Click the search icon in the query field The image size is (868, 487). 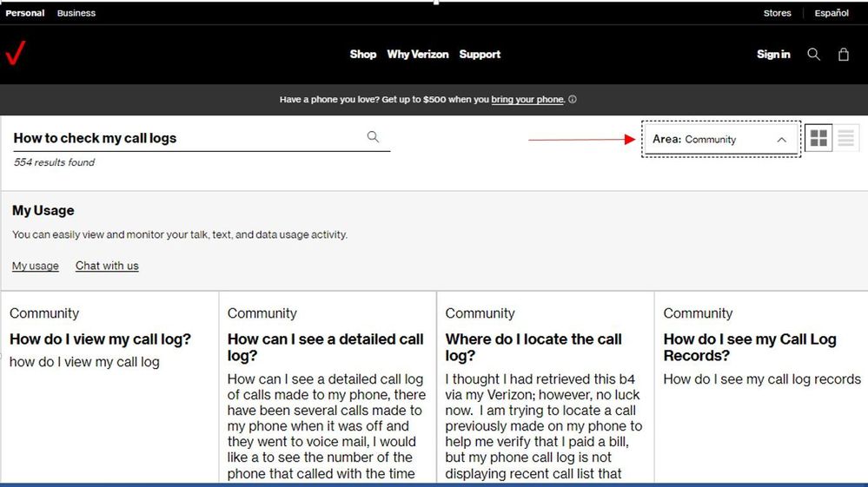(373, 136)
